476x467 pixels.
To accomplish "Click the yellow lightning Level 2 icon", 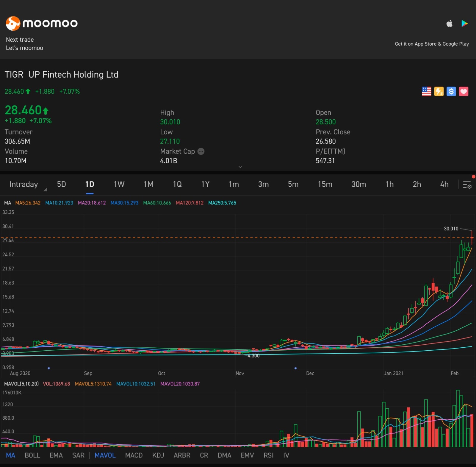I will tap(439, 91).
